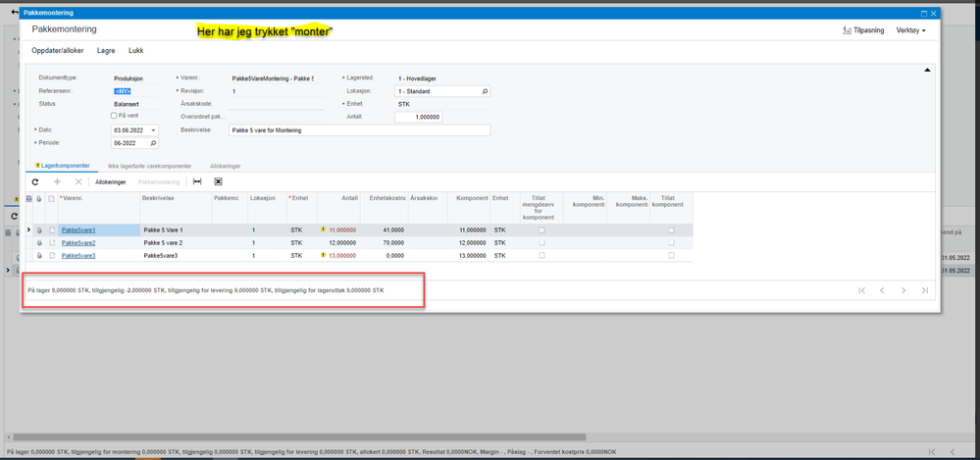Viewport: 980px width, 460px height.
Task: Click Oppdater/alloker in the toolbar
Action: [58, 51]
